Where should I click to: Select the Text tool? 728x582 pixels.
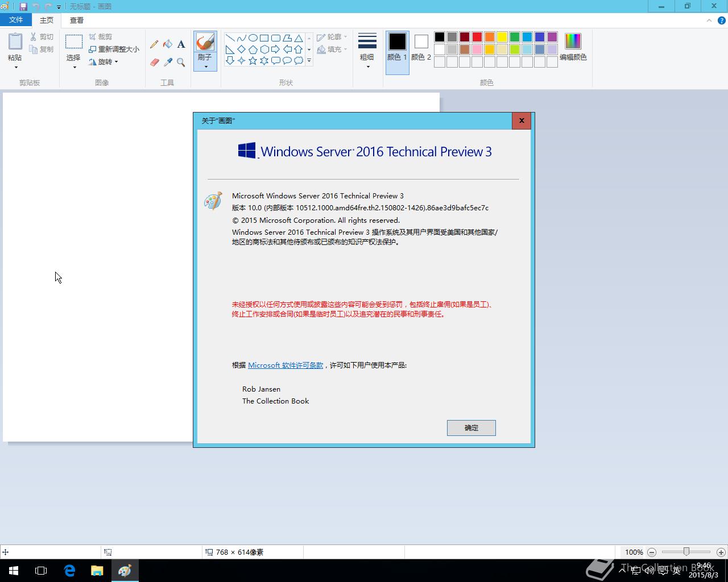[x=181, y=44]
